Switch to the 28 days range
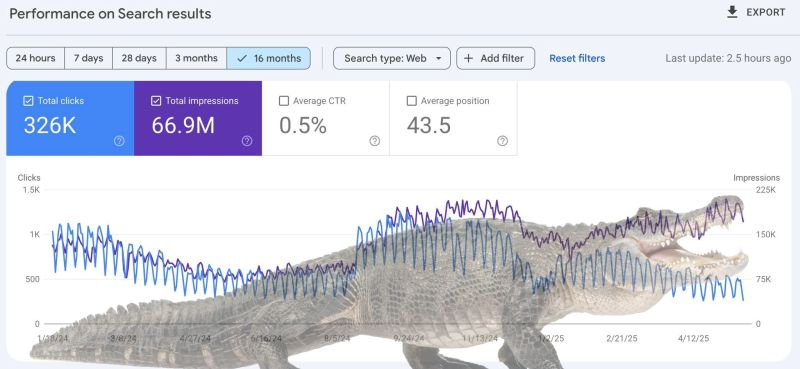This screenshot has height=369, width=800. tap(139, 58)
